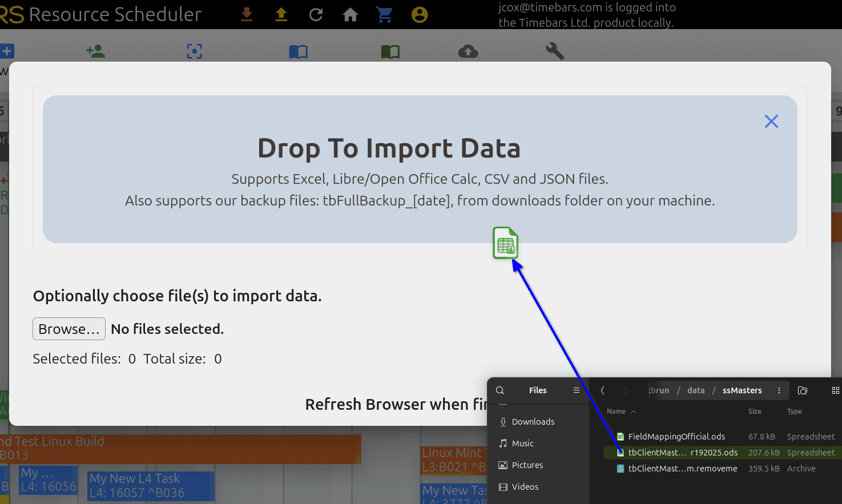Click the folder search icon in Files
This screenshot has height=504, width=842.
pos(803,390)
